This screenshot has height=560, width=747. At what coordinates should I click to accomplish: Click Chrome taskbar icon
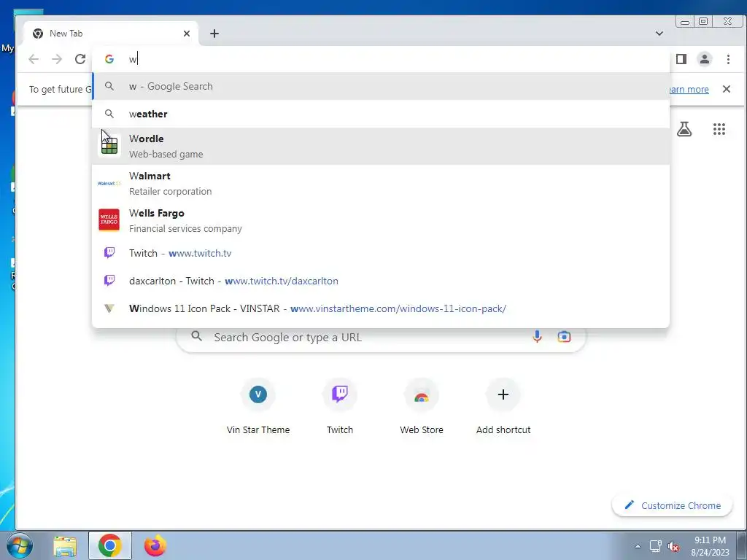(109, 545)
